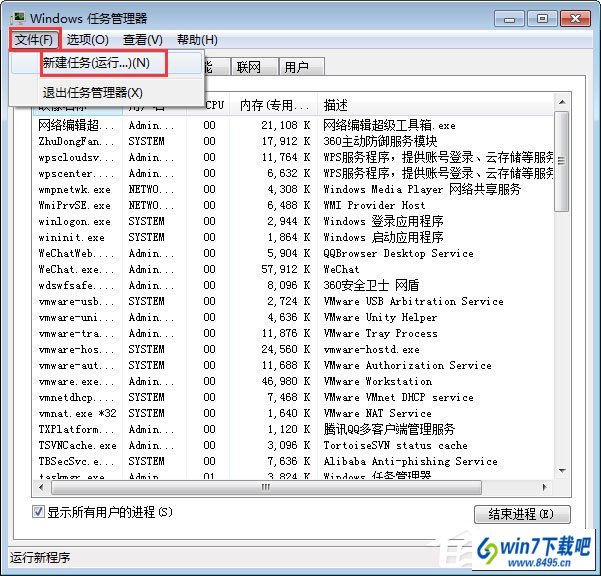The image size is (601, 576).
Task: Click horizontal scrollbar right arrow
Action: (x=544, y=487)
